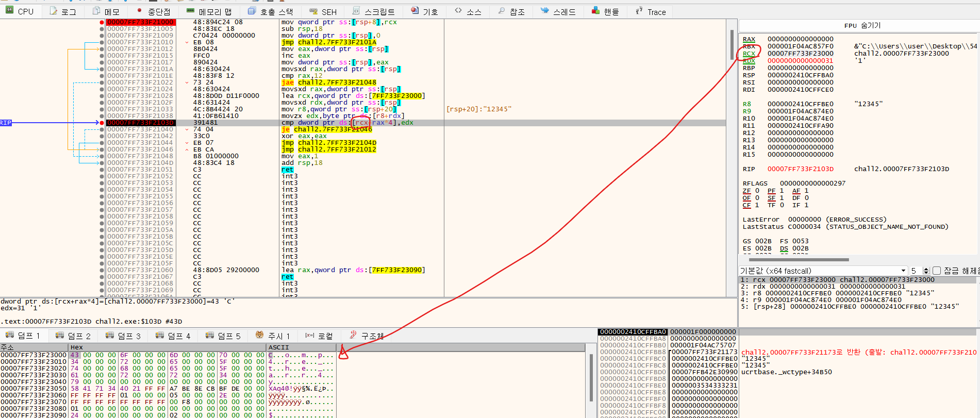Toggle the breakpoint bullet for 00007FF733F21022

pyautogui.click(x=102, y=82)
